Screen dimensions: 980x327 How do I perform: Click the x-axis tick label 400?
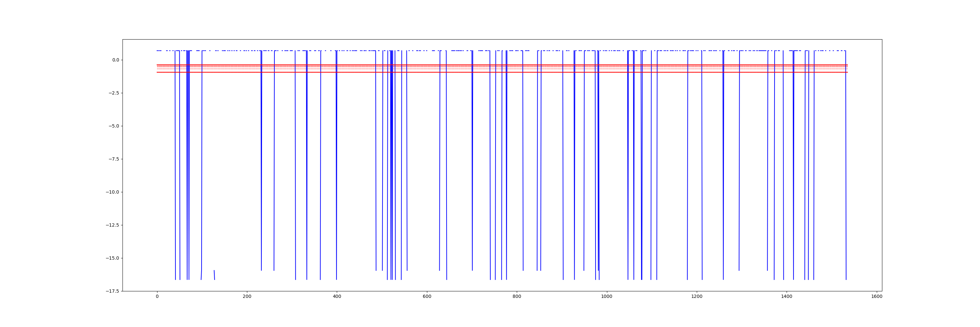click(x=337, y=297)
